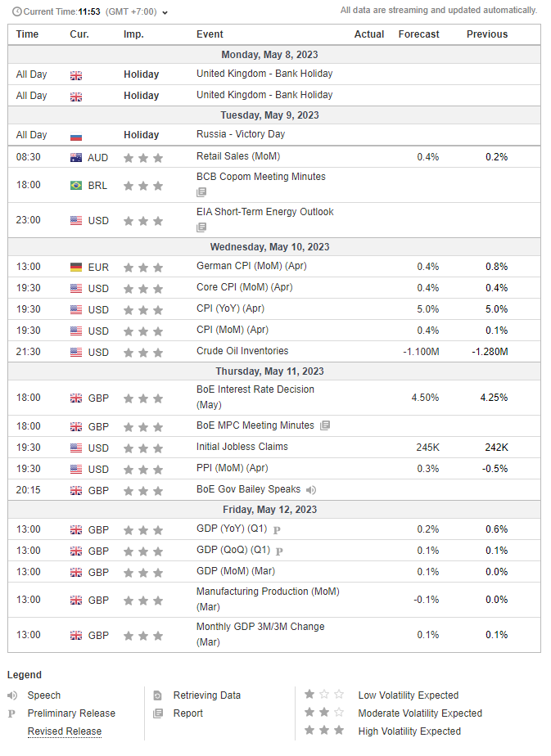Screen dimensions: 551x756
Task: Click preliminary icon beside GDP (QoQ)
Action: click(279, 551)
